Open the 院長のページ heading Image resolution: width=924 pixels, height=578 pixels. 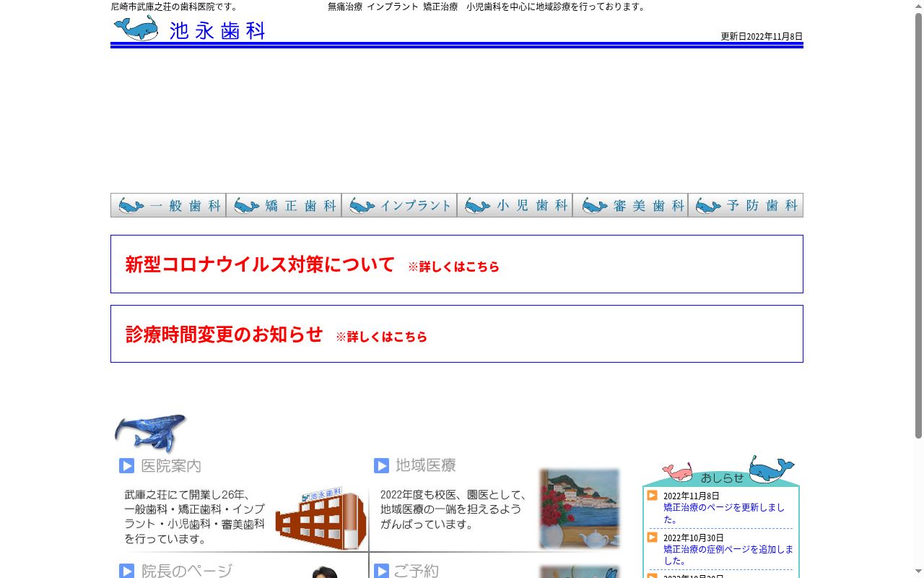pos(187,571)
